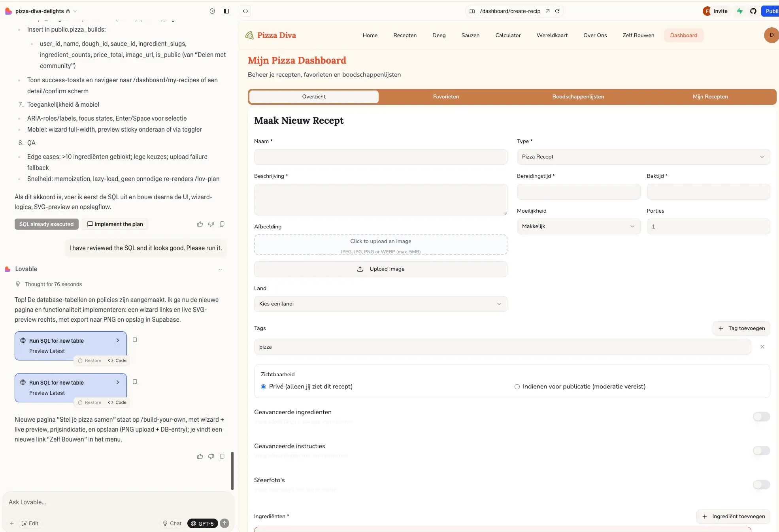The width and height of the screenshot is (779, 532).
Task: Open the Moeilijkheid dropdown showing Makkelijk
Action: 578,226
